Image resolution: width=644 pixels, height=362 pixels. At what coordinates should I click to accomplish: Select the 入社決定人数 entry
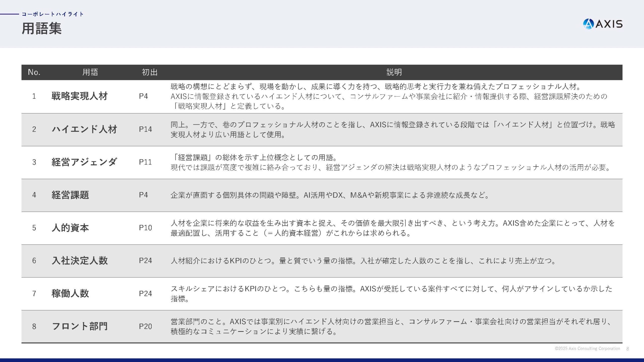coord(80,261)
